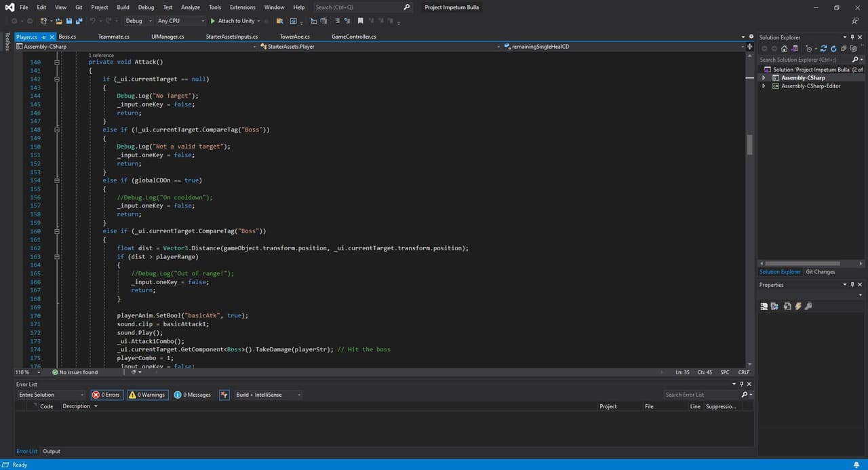Switch to the Output tab
868x470 pixels.
(52, 451)
